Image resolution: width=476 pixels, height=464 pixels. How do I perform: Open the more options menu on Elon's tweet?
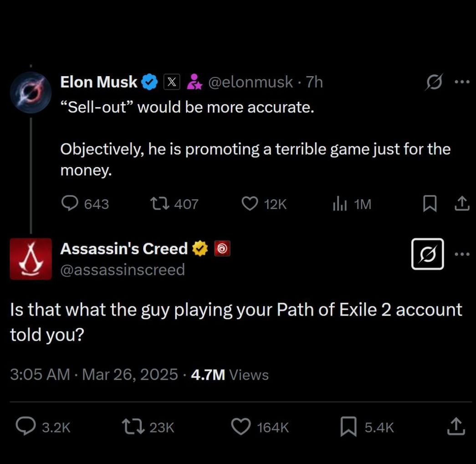[463, 82]
